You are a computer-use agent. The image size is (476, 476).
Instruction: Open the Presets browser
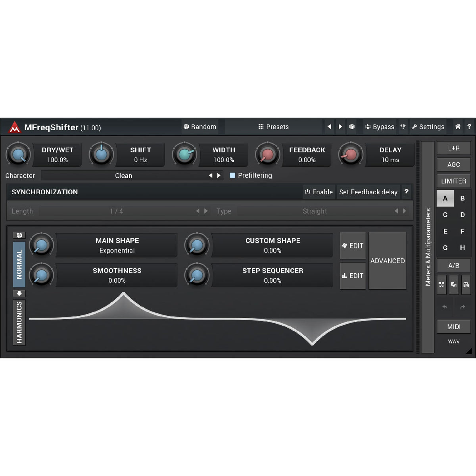tap(274, 127)
